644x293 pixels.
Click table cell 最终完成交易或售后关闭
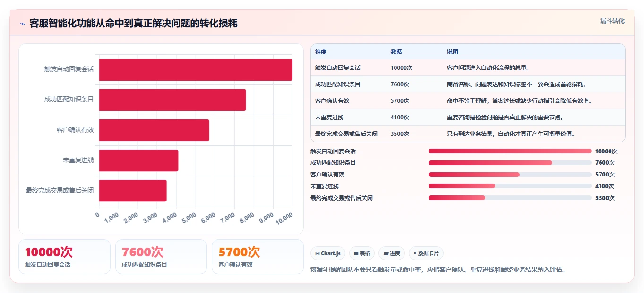[346, 134]
